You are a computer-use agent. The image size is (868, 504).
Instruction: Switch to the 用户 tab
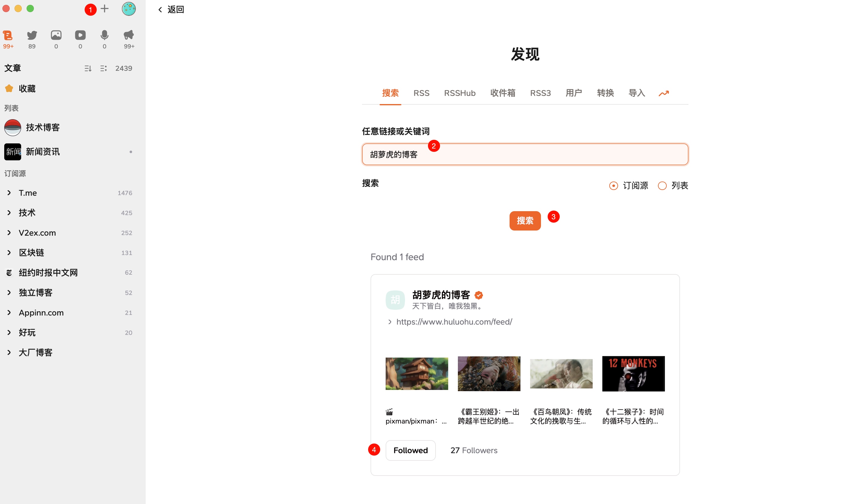574,93
